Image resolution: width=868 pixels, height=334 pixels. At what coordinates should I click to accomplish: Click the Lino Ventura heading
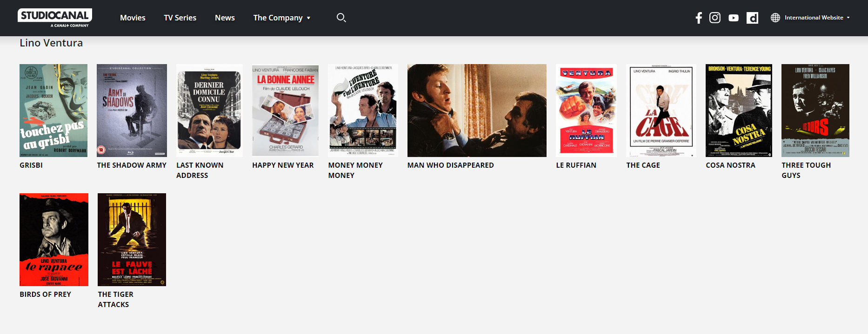pyautogui.click(x=51, y=43)
